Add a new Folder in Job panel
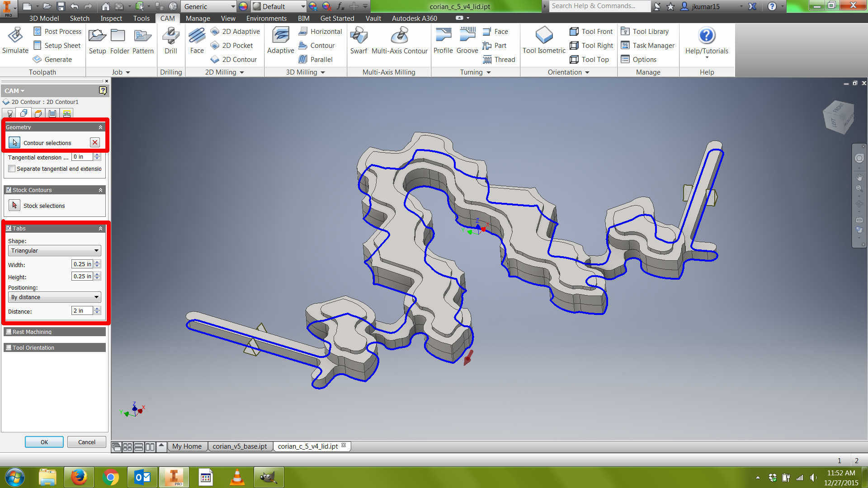 click(120, 41)
